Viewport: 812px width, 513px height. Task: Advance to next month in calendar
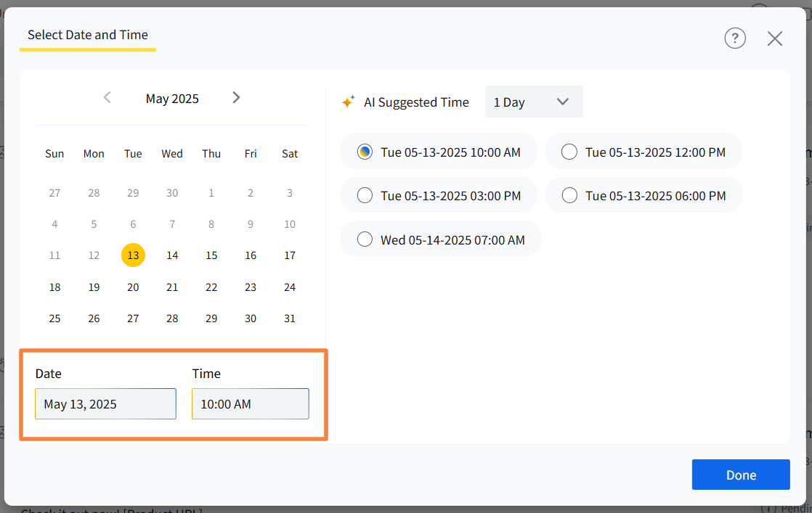click(x=236, y=98)
